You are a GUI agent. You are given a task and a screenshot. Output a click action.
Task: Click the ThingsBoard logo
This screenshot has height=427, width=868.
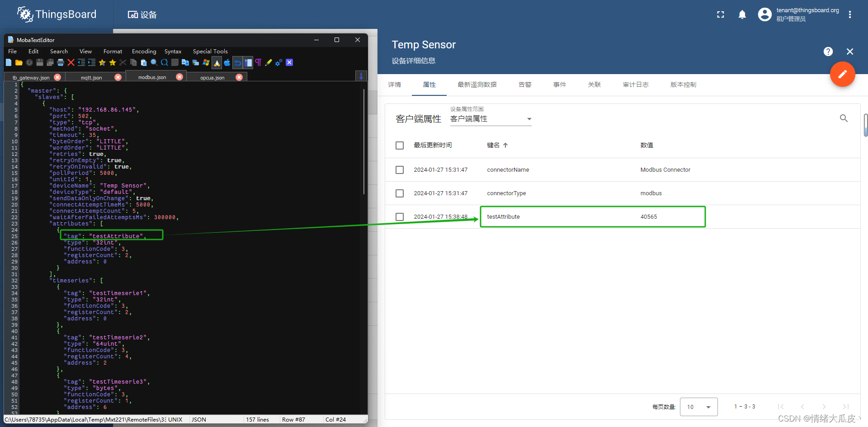(57, 14)
